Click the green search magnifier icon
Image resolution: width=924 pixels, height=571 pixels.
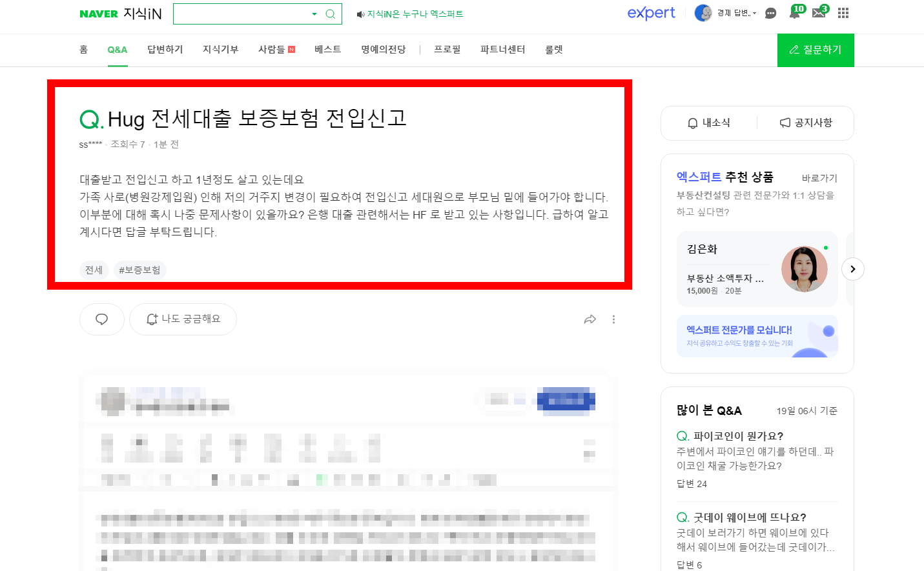tap(330, 14)
